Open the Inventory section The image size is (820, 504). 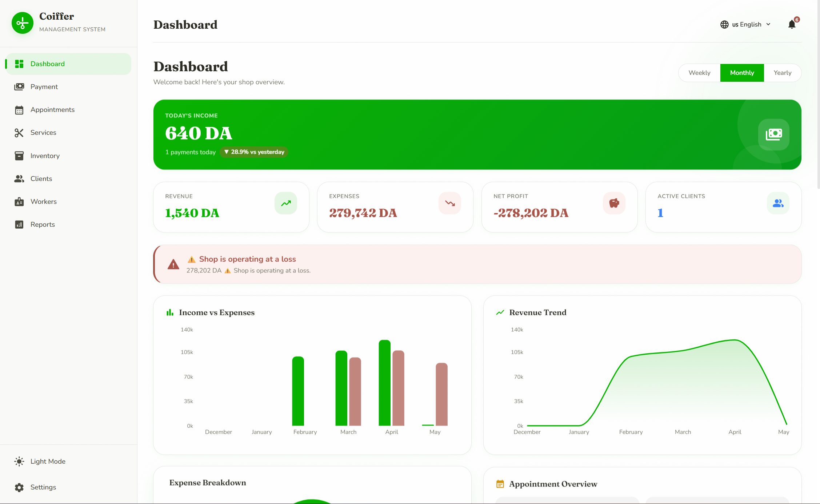point(68,156)
